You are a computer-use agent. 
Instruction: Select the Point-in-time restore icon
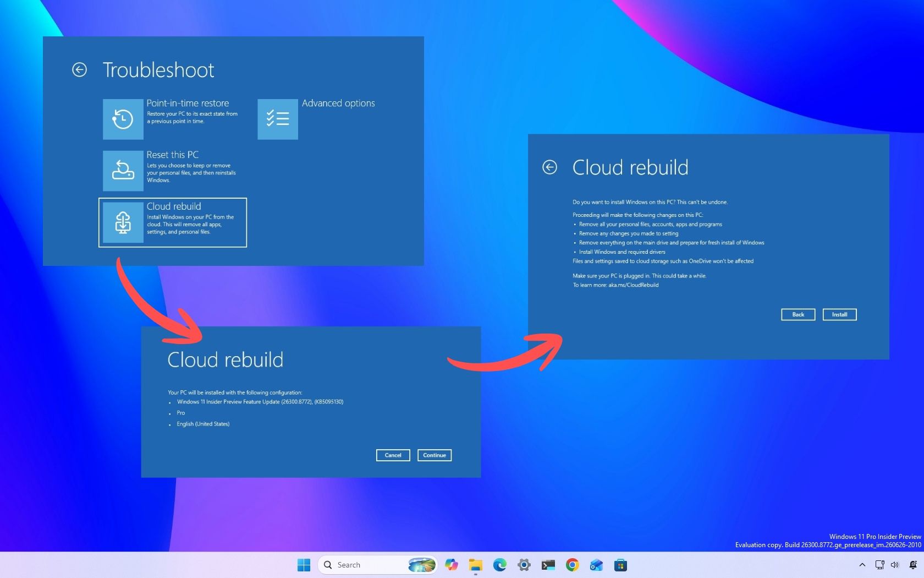click(123, 119)
